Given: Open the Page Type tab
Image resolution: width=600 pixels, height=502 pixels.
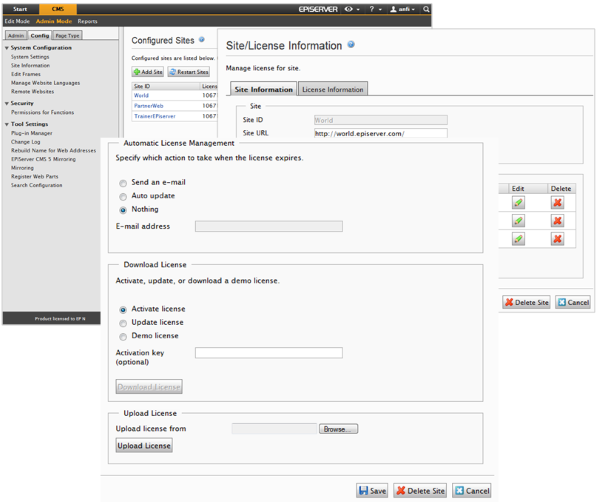Looking at the screenshot, I should click(x=68, y=35).
